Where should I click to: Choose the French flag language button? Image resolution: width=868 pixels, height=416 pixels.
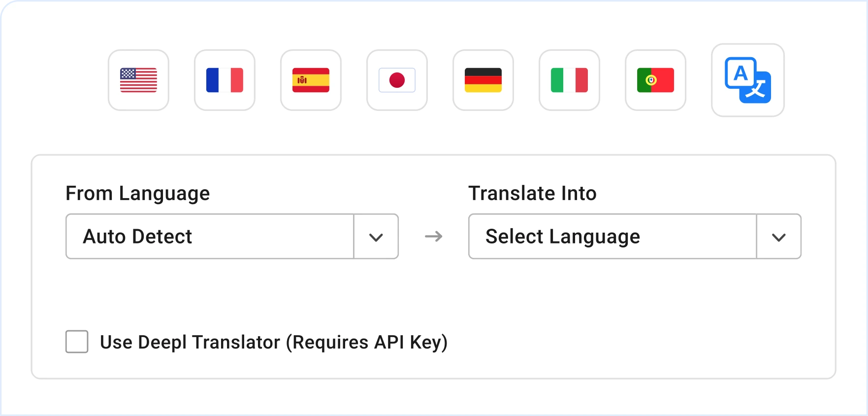[225, 80]
